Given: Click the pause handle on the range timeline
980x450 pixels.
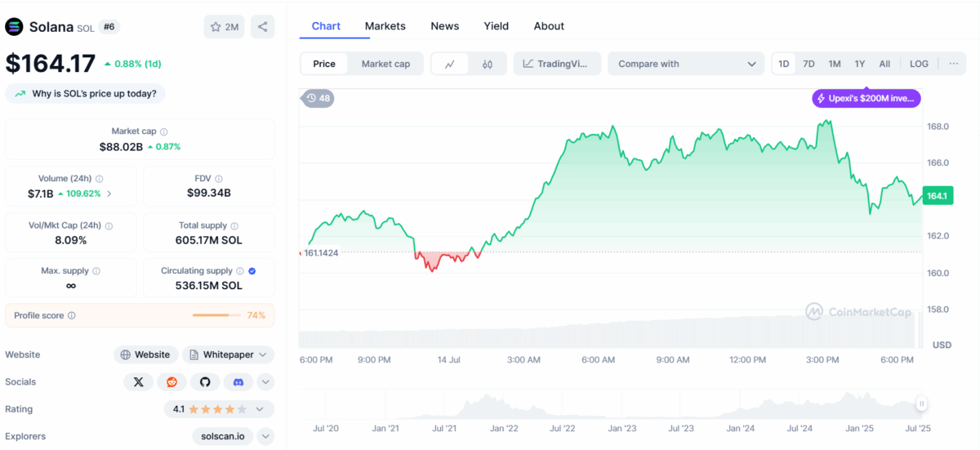Looking at the screenshot, I should pos(922,403).
